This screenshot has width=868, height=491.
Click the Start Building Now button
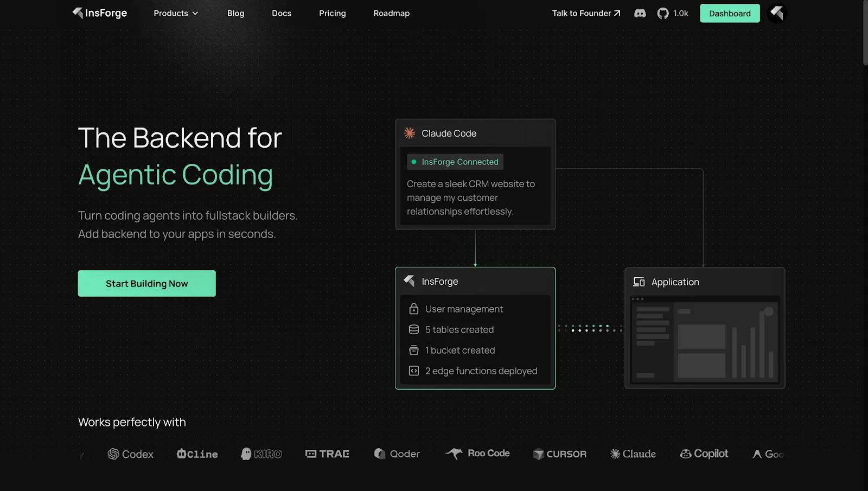point(146,283)
